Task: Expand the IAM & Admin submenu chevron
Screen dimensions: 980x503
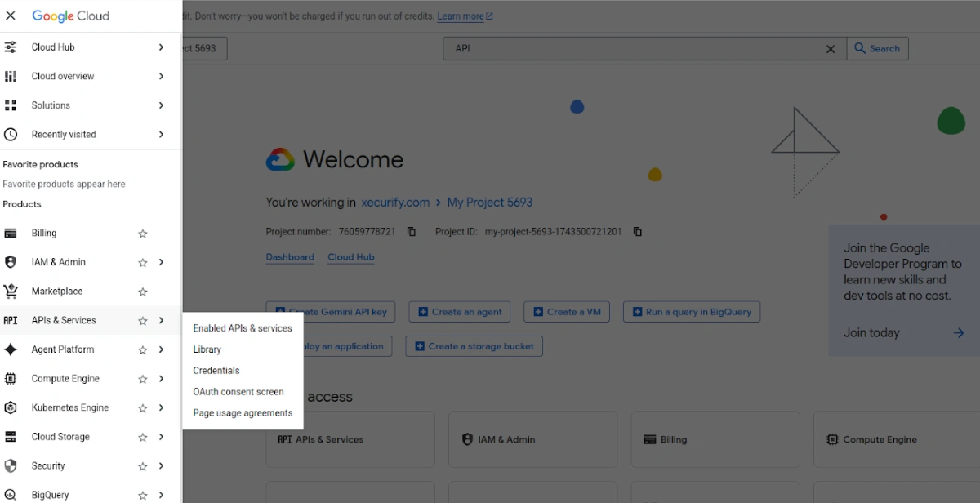Action: click(x=161, y=262)
